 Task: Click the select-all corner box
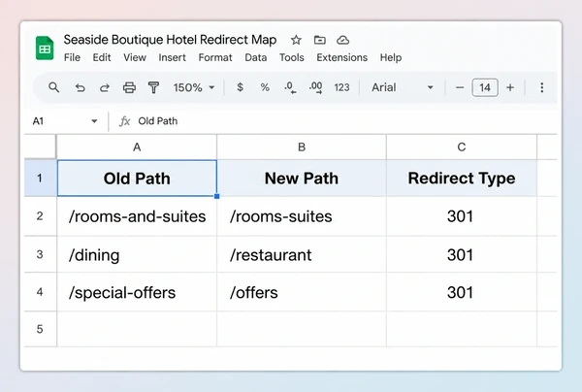[40, 147]
